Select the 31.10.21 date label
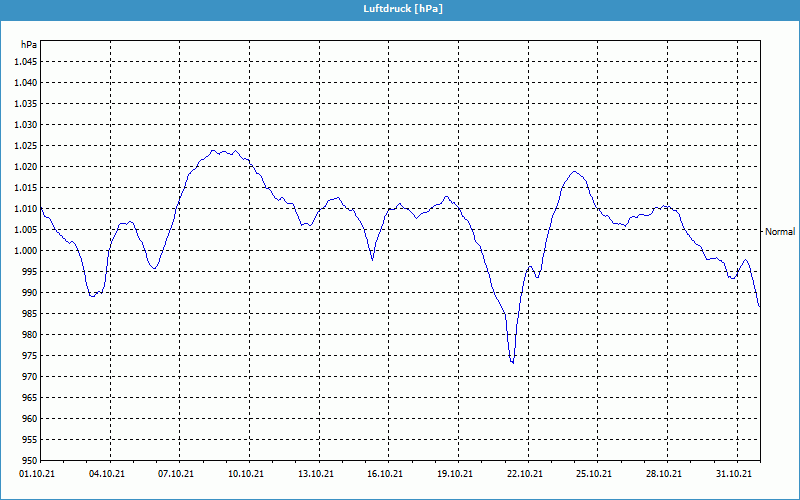800x500 pixels. click(x=732, y=474)
